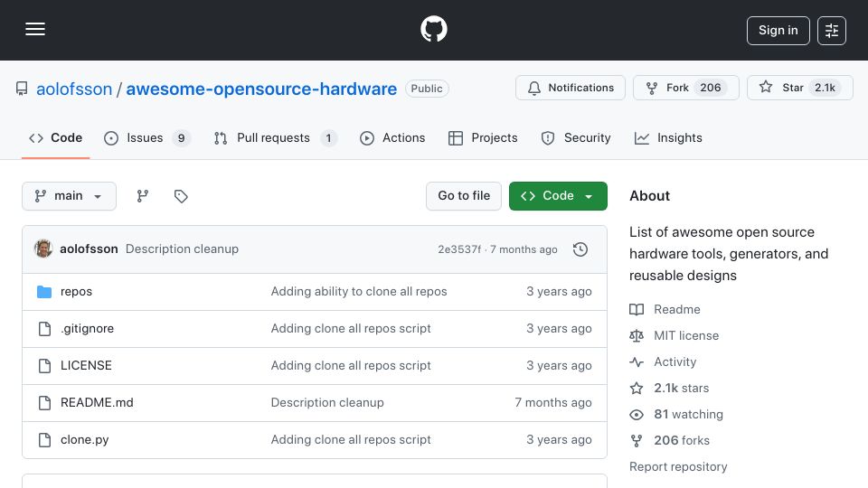The height and width of the screenshot is (488, 868).
Task: Click Report repository link
Action: tap(678, 467)
